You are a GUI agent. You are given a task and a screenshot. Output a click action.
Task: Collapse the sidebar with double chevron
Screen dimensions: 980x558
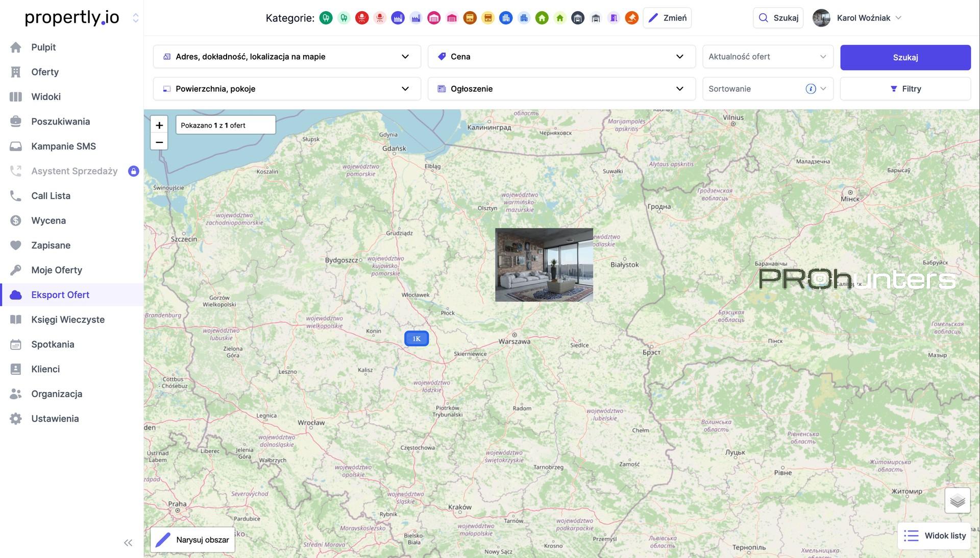tap(128, 543)
